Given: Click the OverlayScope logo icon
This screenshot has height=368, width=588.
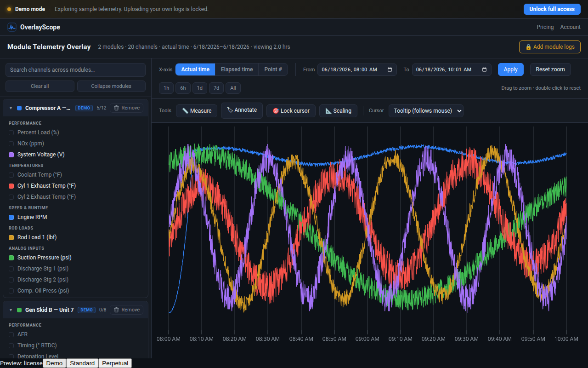Looking at the screenshot, I should click(12, 27).
